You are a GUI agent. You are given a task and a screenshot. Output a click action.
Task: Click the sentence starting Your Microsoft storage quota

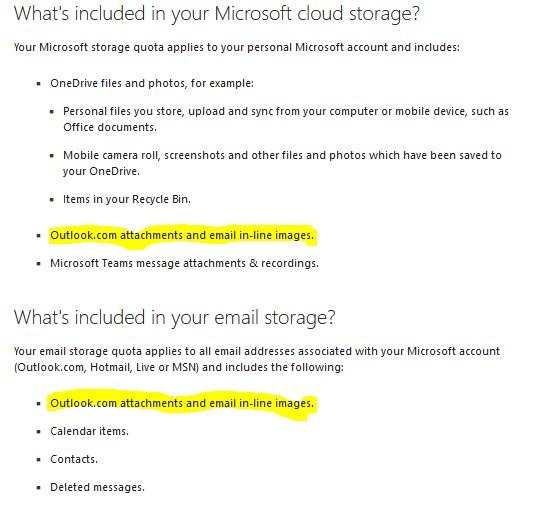pyautogui.click(x=237, y=47)
